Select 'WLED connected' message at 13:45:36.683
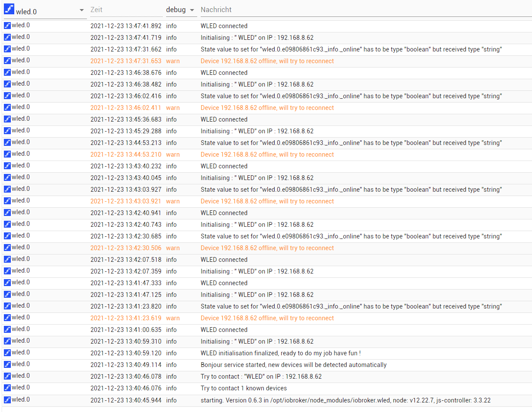 (224, 119)
